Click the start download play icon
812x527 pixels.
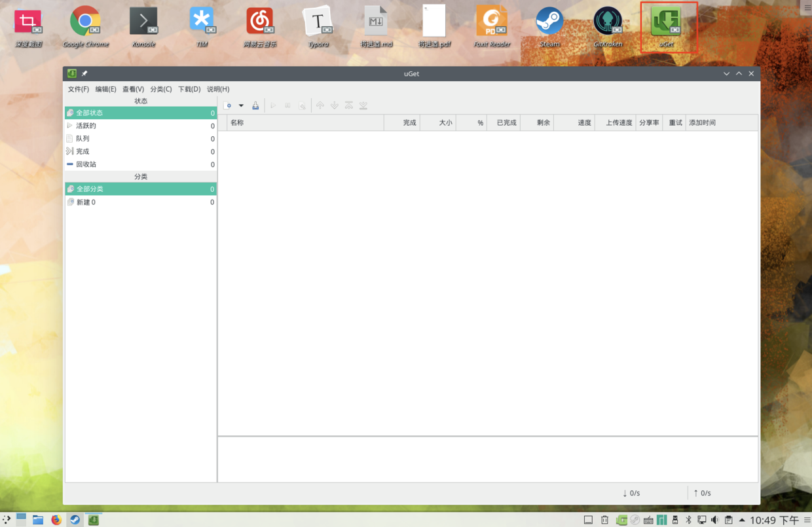tap(273, 105)
